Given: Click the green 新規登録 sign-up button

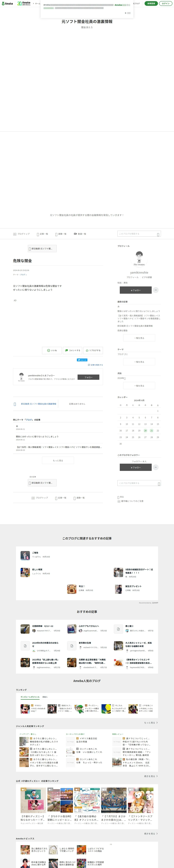Looking at the screenshot, I should click(151, 3).
